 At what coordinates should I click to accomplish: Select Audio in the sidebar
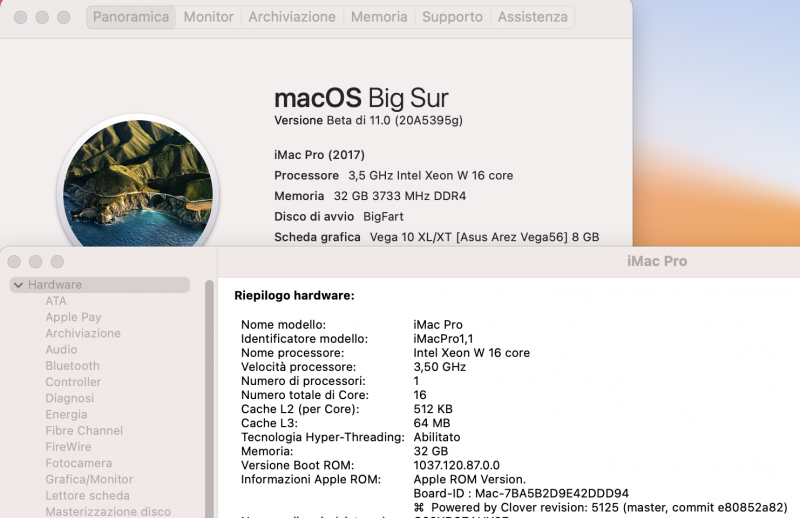61,350
